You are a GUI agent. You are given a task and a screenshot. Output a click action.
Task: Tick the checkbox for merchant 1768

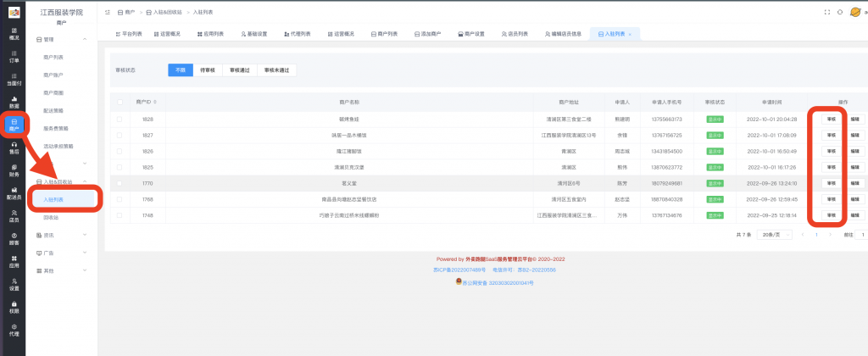(x=120, y=199)
